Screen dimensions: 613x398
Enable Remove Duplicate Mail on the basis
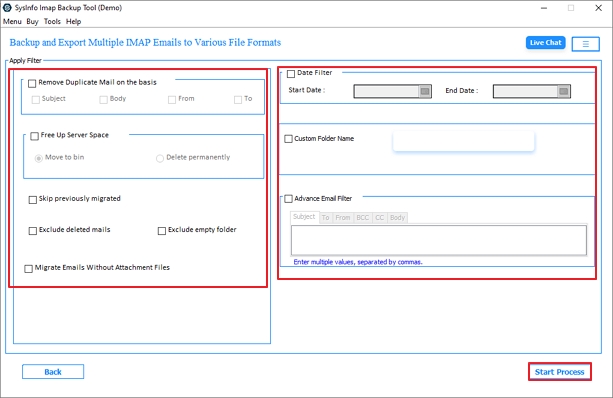[x=32, y=83]
